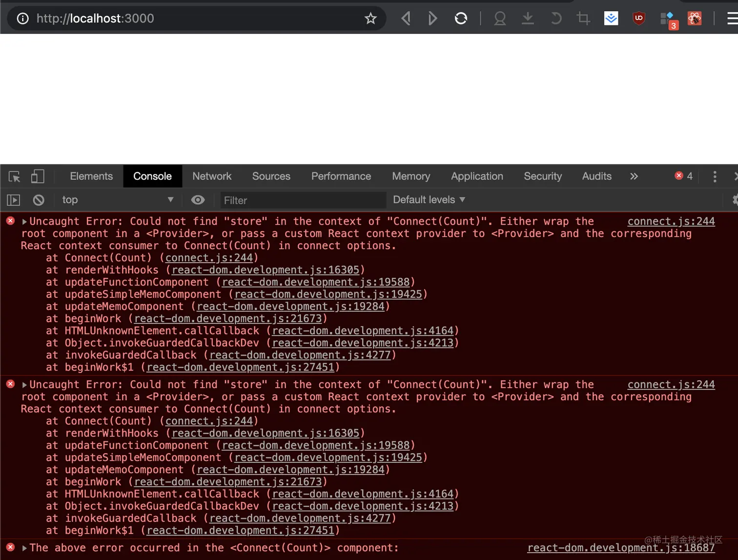The image size is (738, 560).
Task: Open the Network tab
Action: (x=212, y=176)
